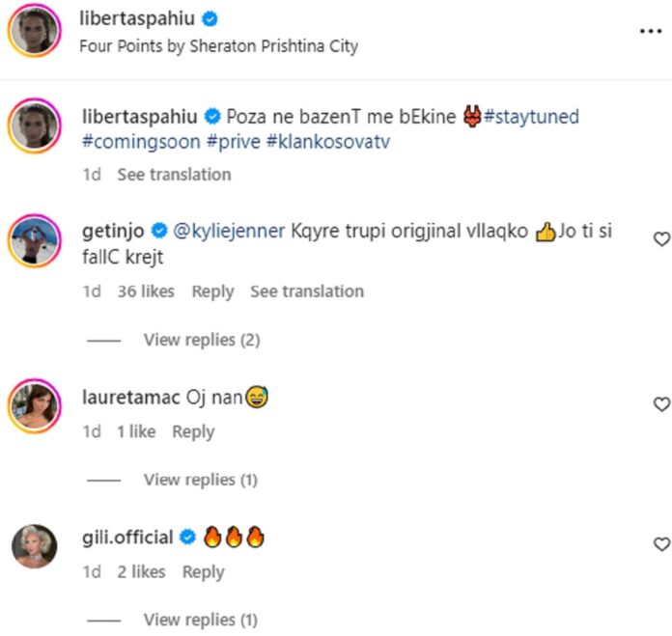Open the Four Points by Sheraton location
The image size is (672, 636).
pyautogui.click(x=218, y=45)
